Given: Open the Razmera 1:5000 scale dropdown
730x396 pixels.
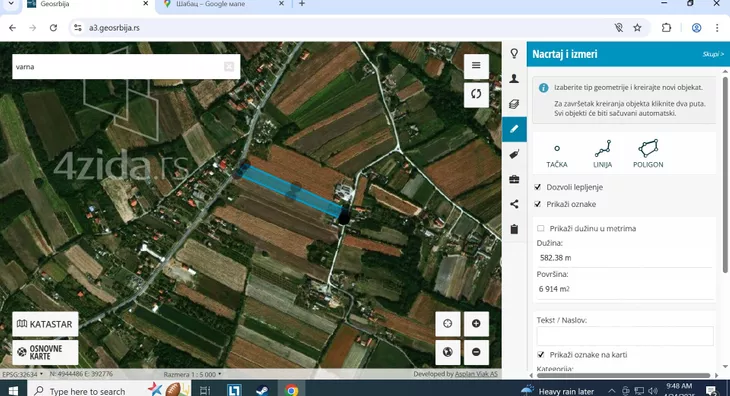Looking at the screenshot, I should click(x=192, y=374).
